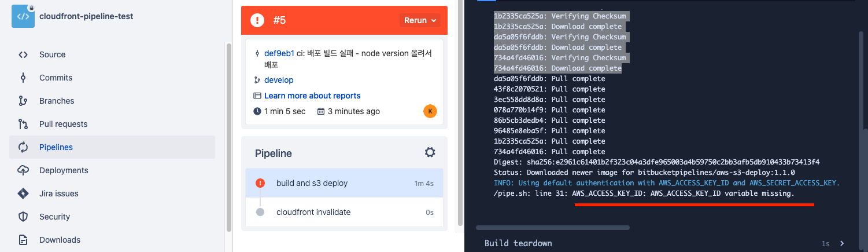This screenshot has width=868, height=252.
Task: Click the Digest sha256 log line
Action: [656, 162]
